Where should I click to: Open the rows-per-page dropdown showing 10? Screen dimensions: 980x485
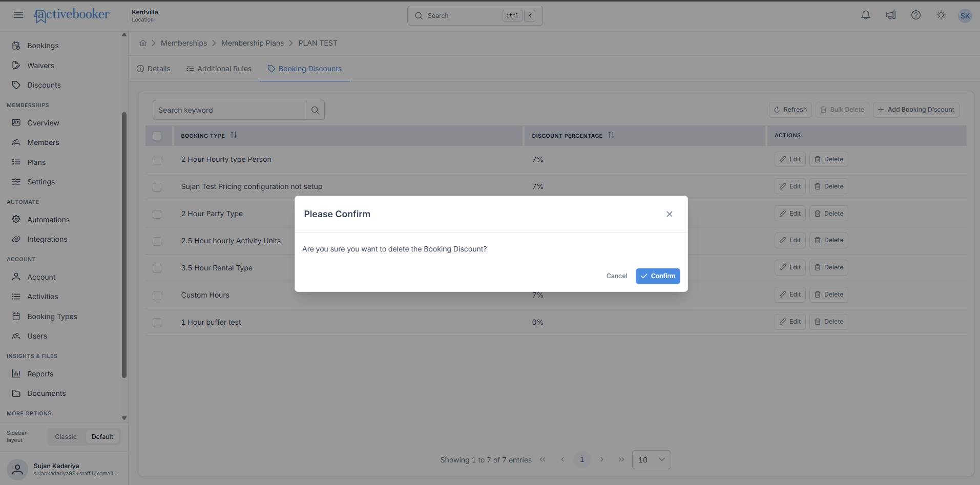tap(651, 459)
